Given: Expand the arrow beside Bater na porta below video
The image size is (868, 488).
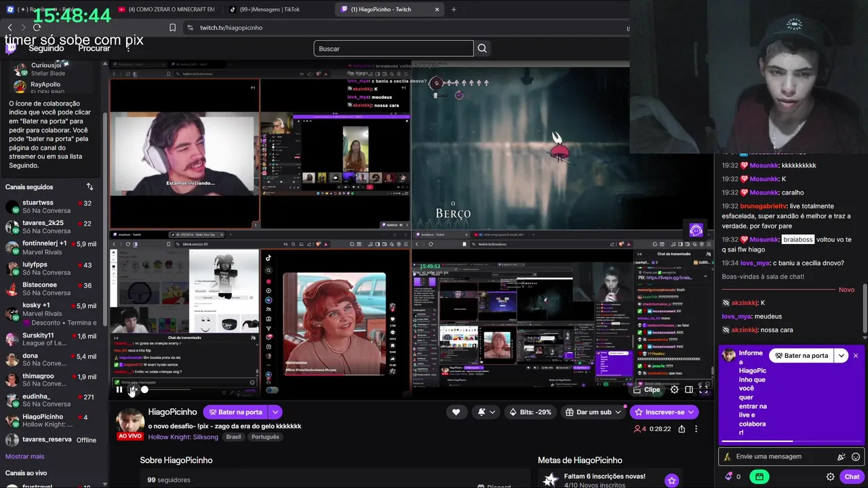Looking at the screenshot, I should (x=275, y=412).
